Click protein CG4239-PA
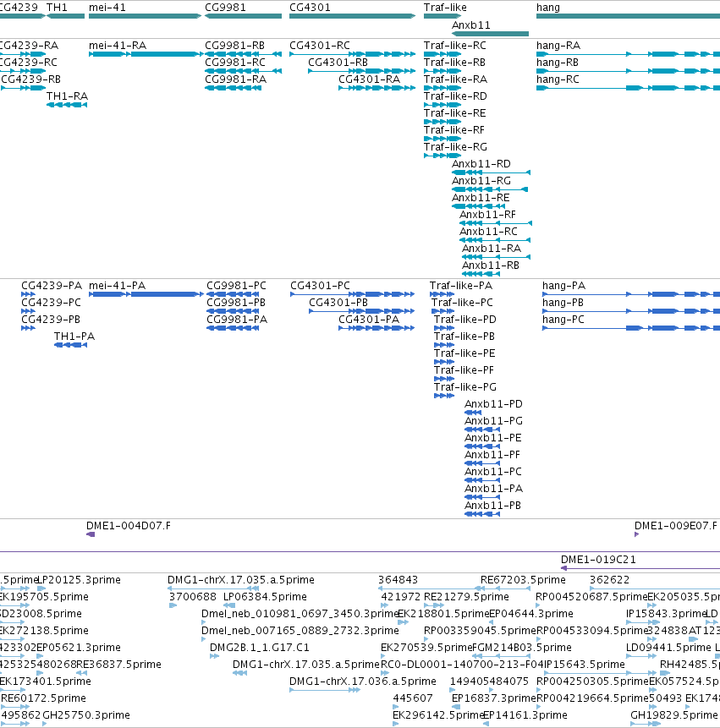This screenshot has height=728, width=720. click(x=52, y=286)
